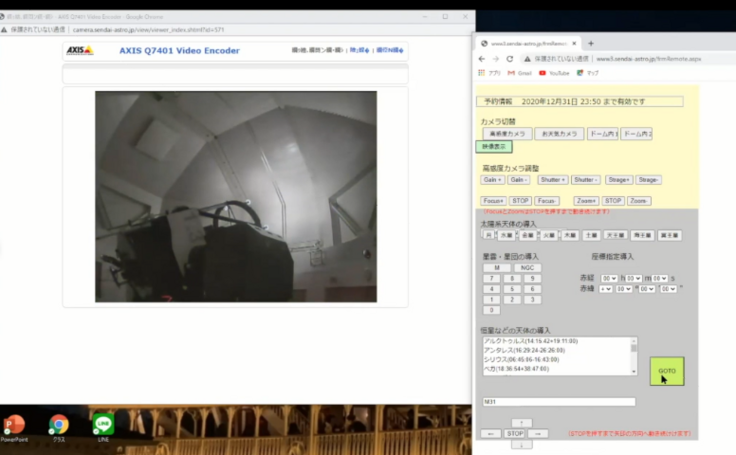Click the Gain + button
Viewport: 736px width, 455px height.
pyautogui.click(x=493, y=180)
